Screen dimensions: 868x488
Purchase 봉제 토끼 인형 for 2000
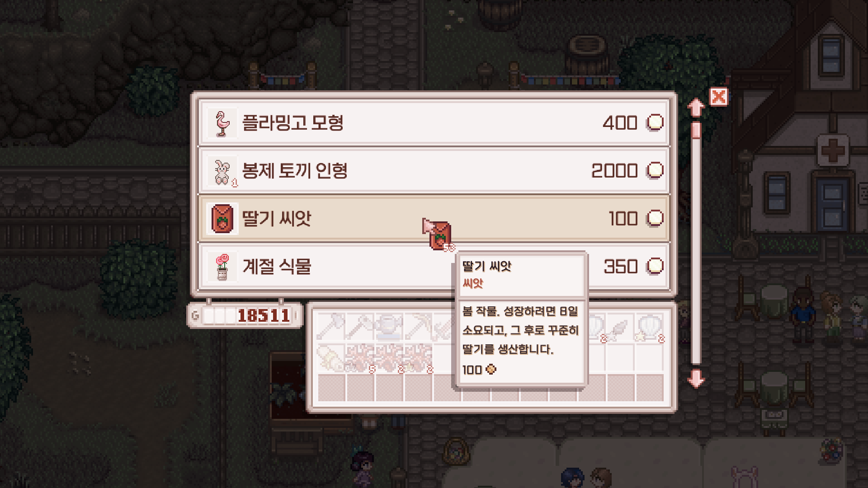click(434, 171)
